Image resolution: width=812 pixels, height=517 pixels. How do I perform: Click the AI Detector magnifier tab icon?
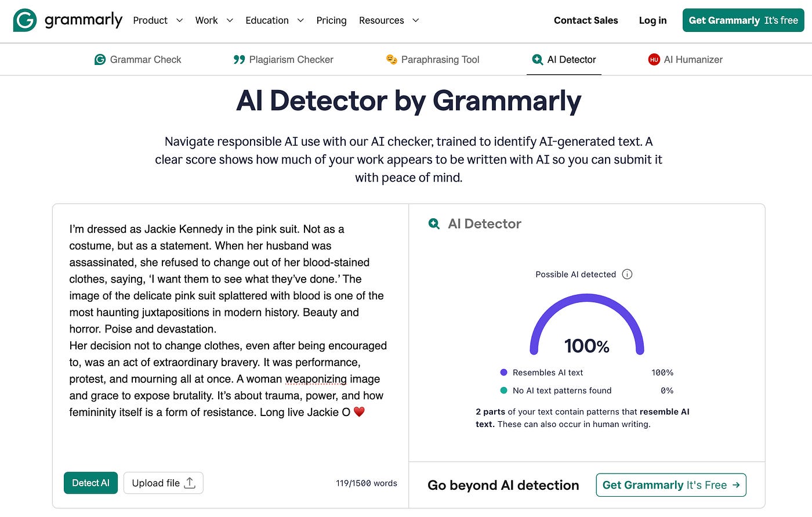(537, 59)
